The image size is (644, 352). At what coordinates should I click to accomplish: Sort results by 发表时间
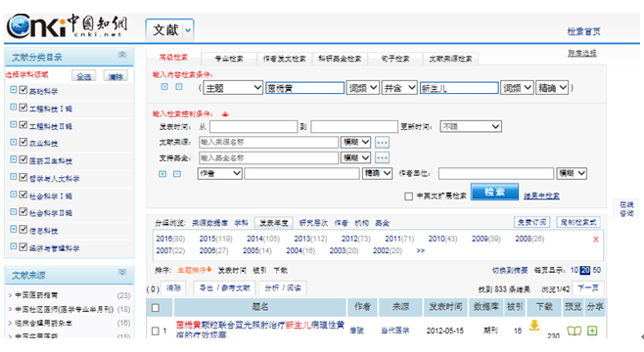232,270
